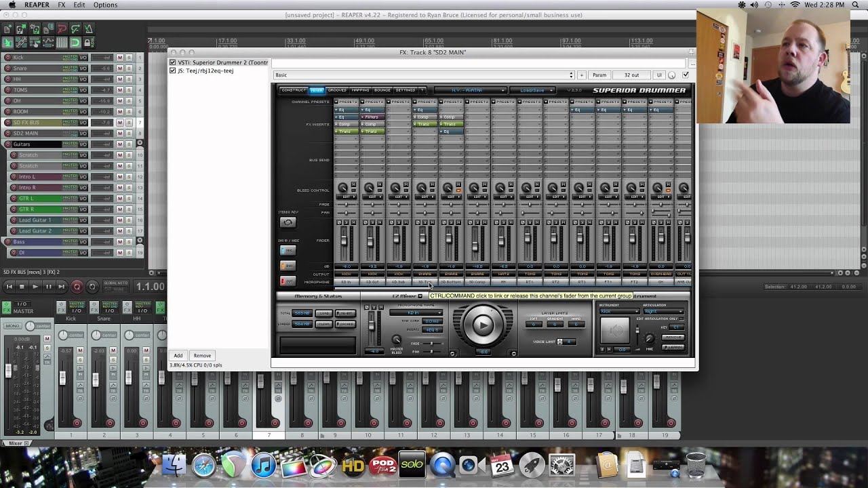The image size is (868, 488).
Task: Open Finder from the Dock
Action: point(174,465)
